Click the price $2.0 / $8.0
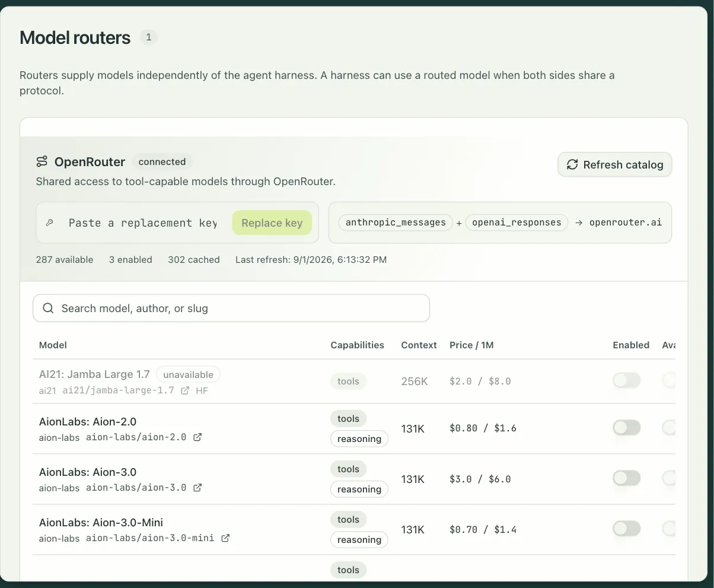 [x=480, y=381]
